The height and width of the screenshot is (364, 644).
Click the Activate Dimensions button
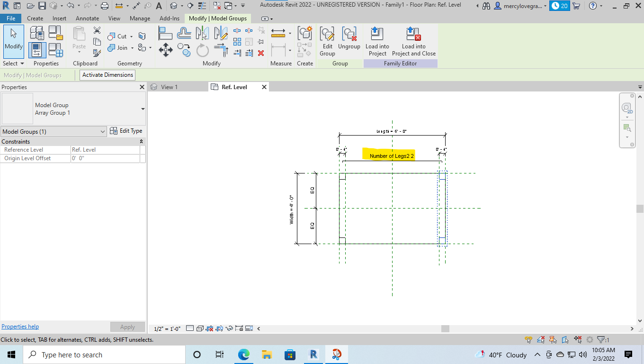click(x=107, y=75)
